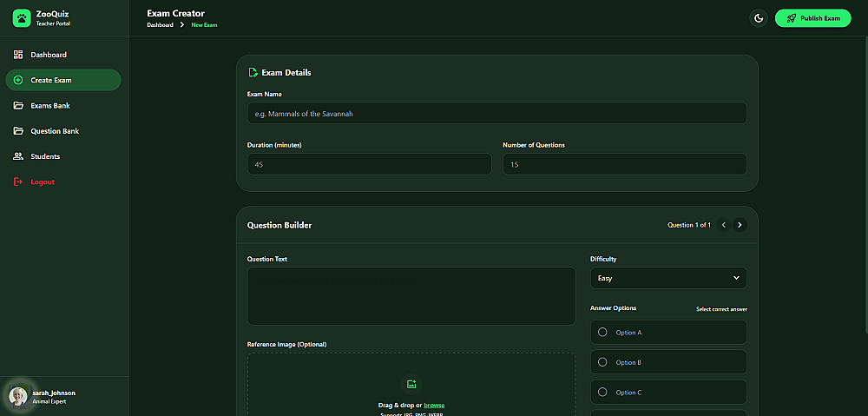This screenshot has height=416, width=868.
Task: Go to next question arrow
Action: (x=740, y=225)
